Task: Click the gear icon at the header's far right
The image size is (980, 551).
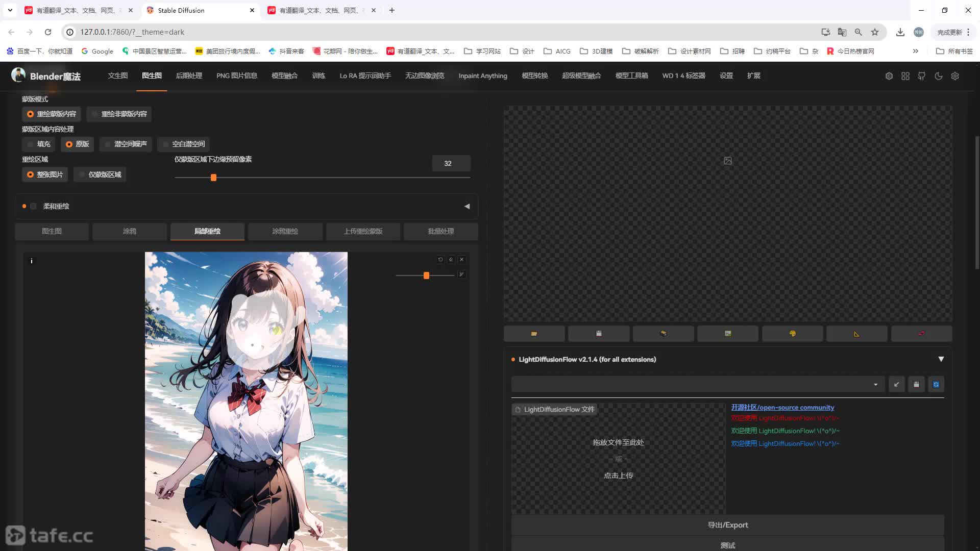Action: 955,76
